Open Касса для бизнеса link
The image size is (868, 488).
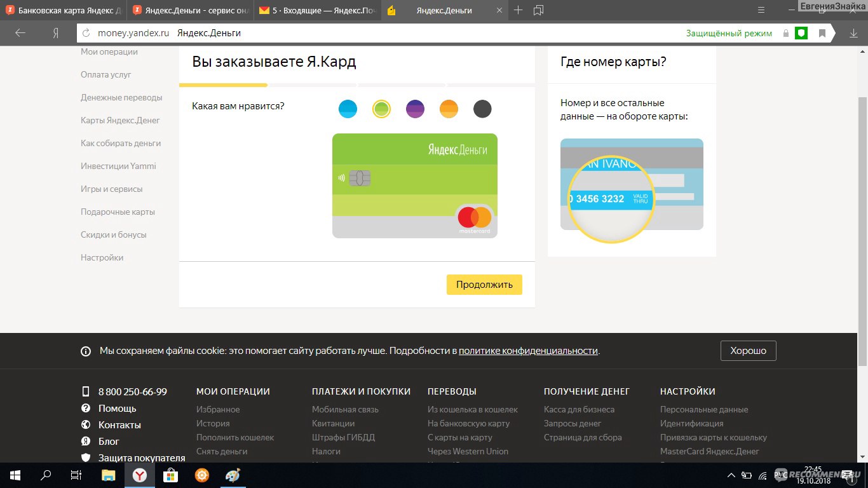tap(579, 410)
